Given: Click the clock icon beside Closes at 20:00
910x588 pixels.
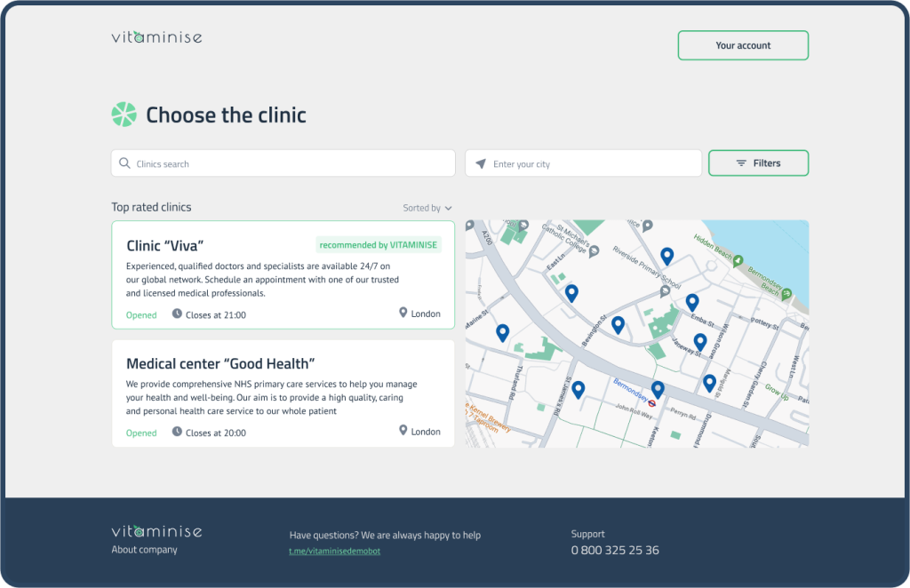Looking at the screenshot, I should tap(177, 432).
